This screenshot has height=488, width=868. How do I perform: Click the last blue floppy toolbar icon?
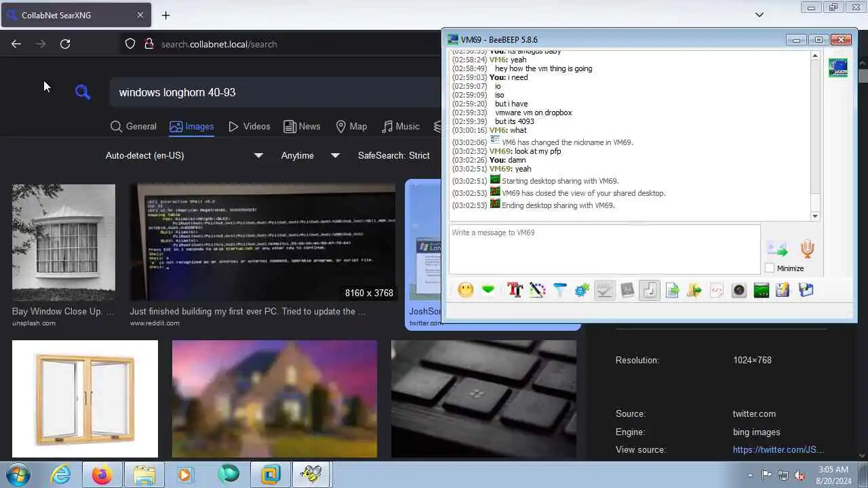(806, 290)
